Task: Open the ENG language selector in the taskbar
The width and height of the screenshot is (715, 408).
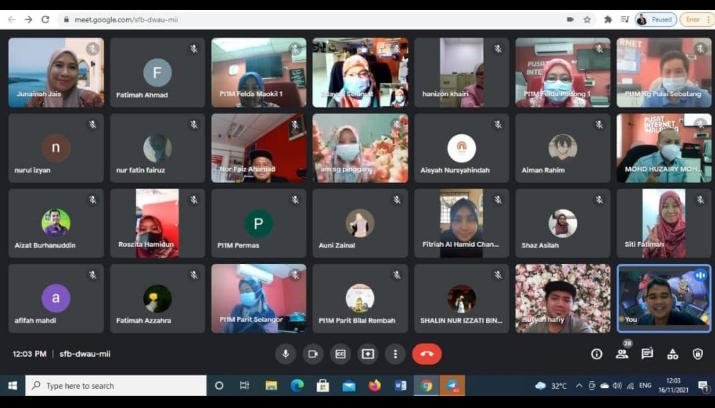Action: click(x=646, y=386)
